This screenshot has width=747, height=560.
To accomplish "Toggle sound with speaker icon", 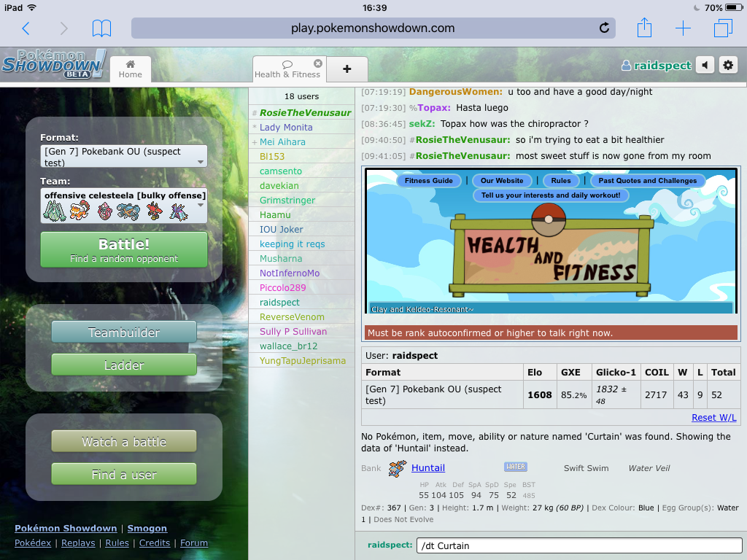I will (704, 65).
